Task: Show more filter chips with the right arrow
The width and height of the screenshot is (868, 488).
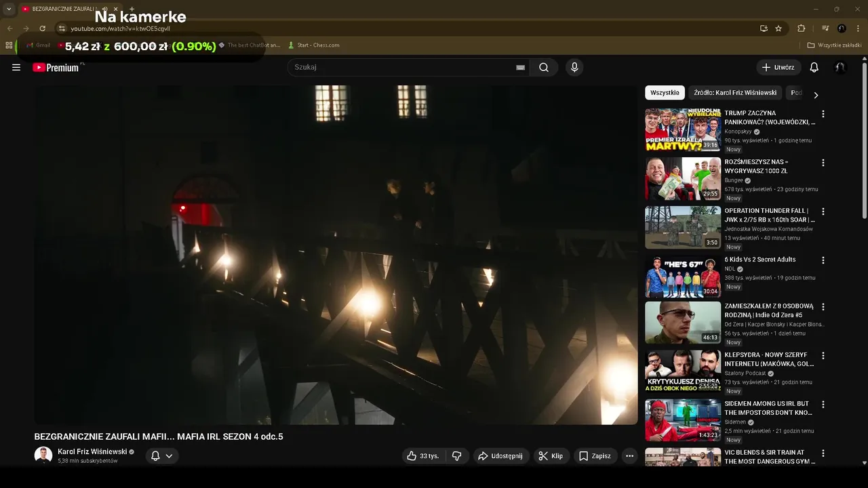Action: point(816,95)
